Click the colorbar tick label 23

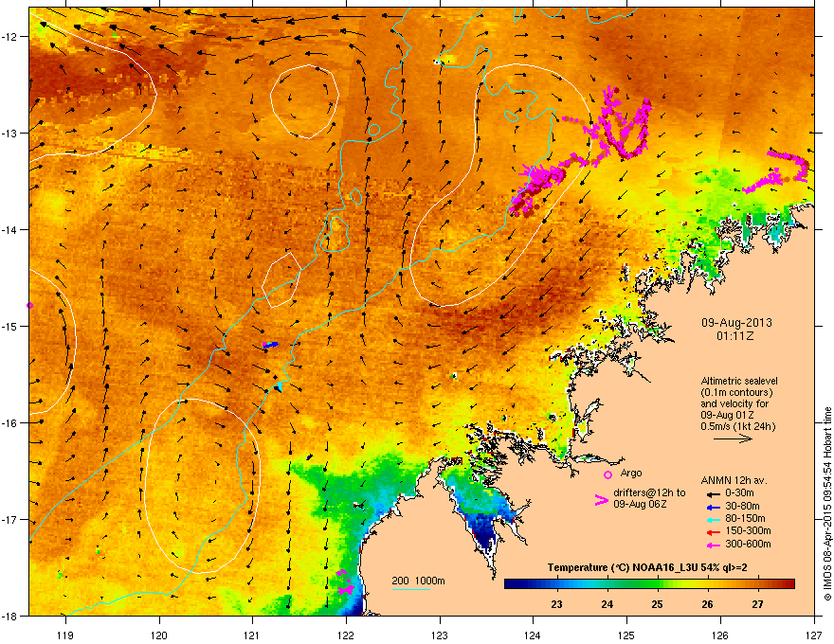click(557, 604)
